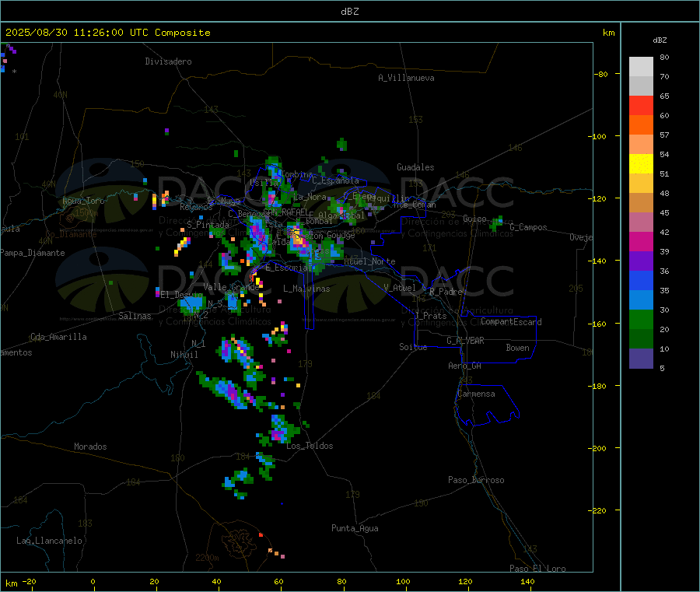
Task: Click the L_Malvinas label
Action: (306, 289)
